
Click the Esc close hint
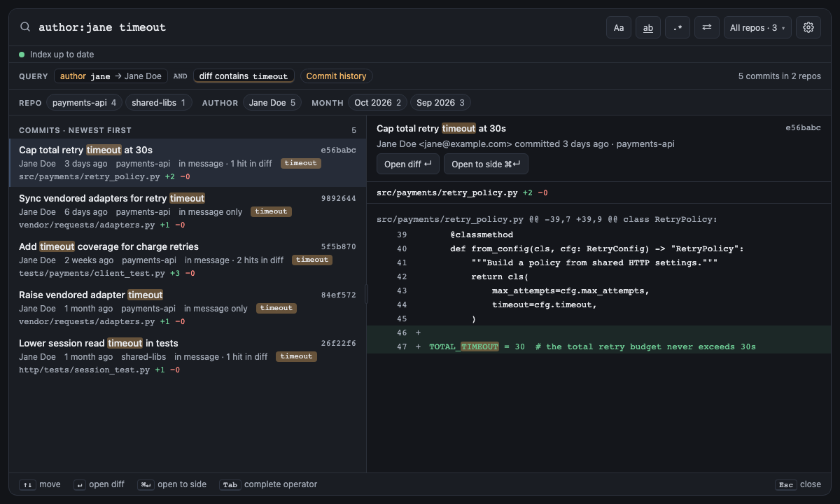click(x=798, y=484)
